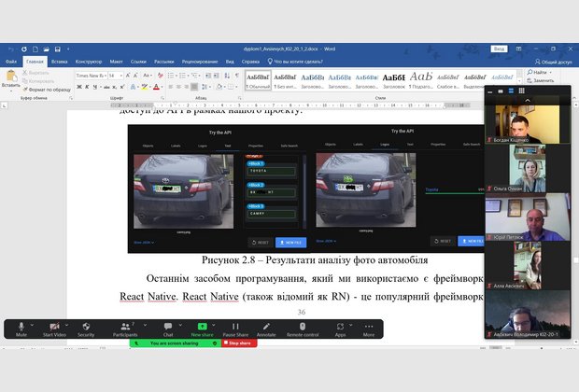
Task: Click Start Video camera icon
Action: [x=53, y=328]
